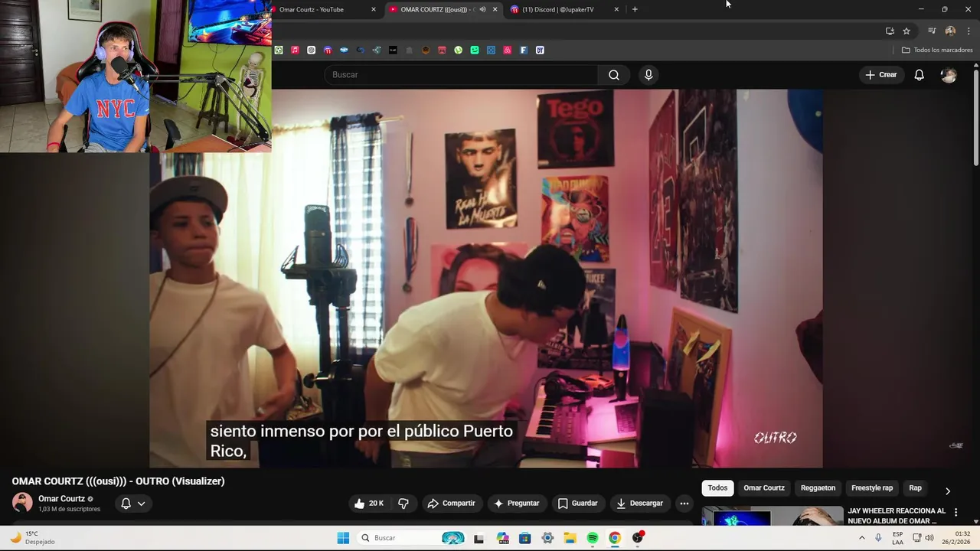
Task: Open the green smiley face bookmark
Action: tap(475, 50)
